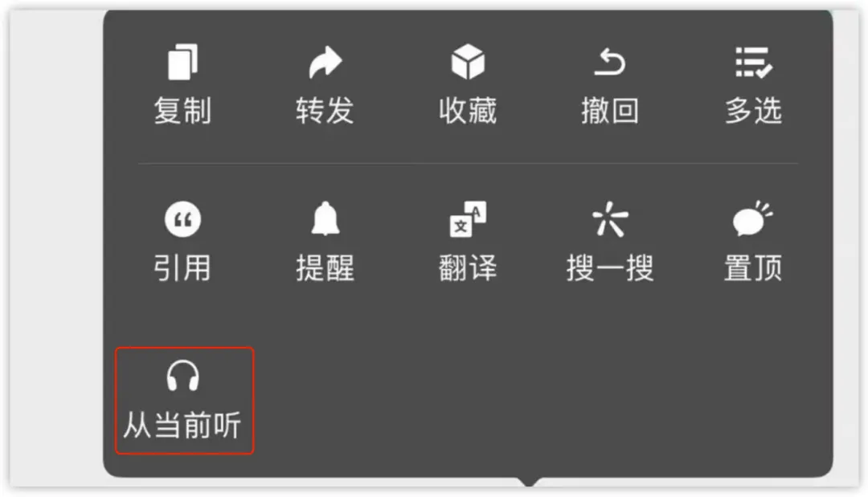Choose the 转发 menu label
Screen dimensions: 868x497
pos(325,110)
